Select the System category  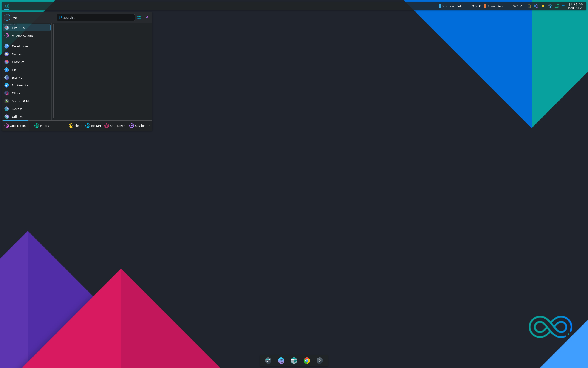pyautogui.click(x=27, y=109)
